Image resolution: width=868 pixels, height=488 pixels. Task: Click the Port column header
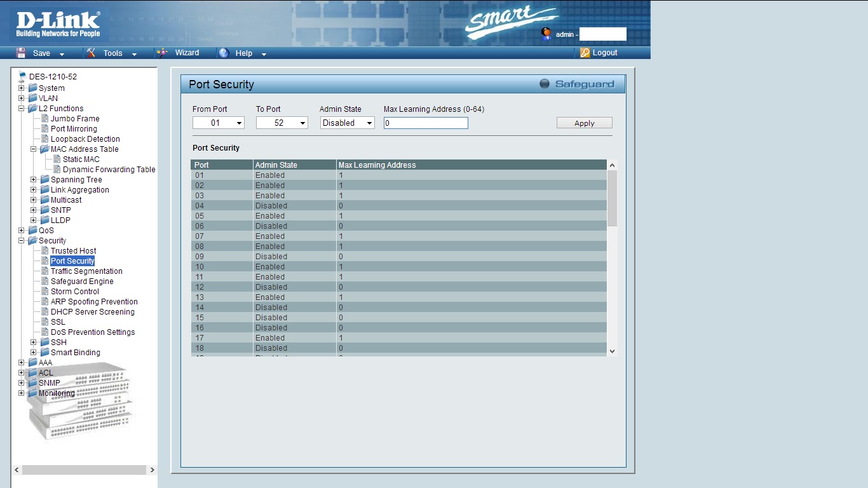[222, 165]
